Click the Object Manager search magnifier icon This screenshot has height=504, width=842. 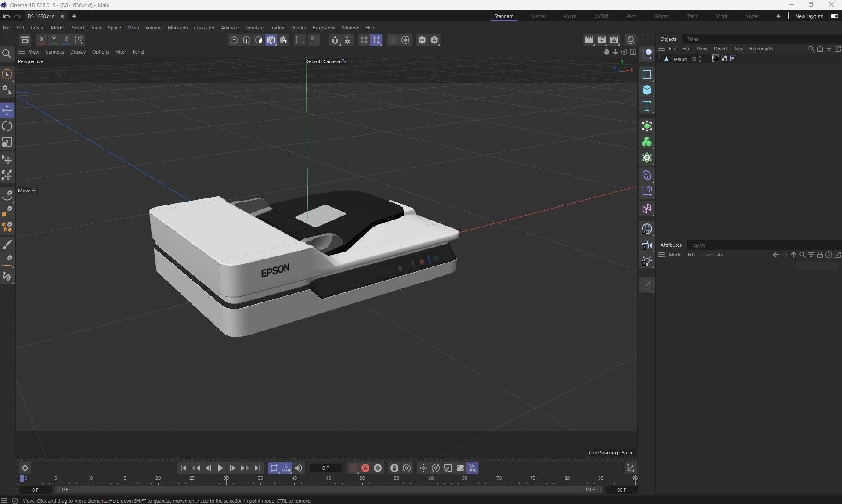(x=811, y=49)
